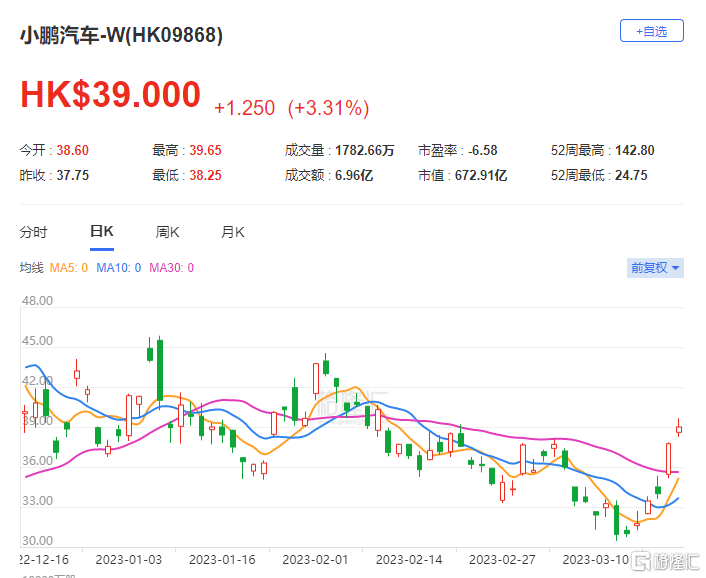This screenshot has width=706, height=578.
Task: Click the 市盈率 value -6.58
Action: [483, 150]
